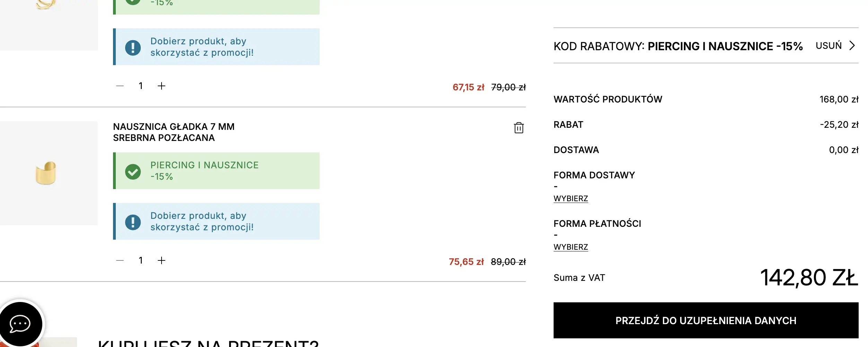Delete Nausznica Gładka 7 mm with trash icon
868x347 pixels.
519,128
